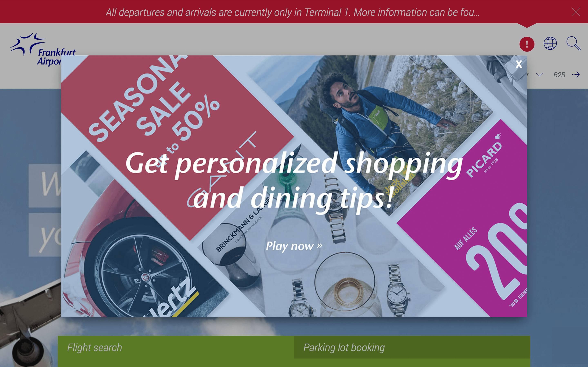Click the arrow icon next to B2B

tap(576, 74)
